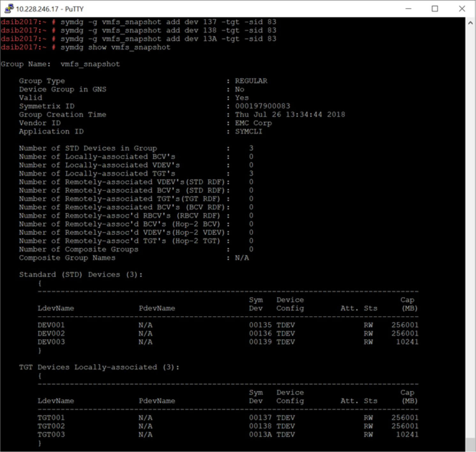This screenshot has height=452, width=476.
Task: Click 'Number of STD Devices in Group' label
Action: [88, 148]
